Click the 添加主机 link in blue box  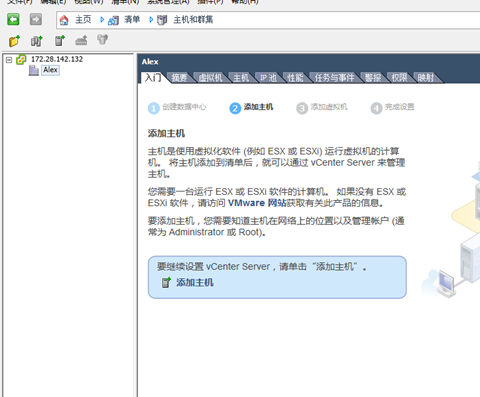[x=195, y=283]
